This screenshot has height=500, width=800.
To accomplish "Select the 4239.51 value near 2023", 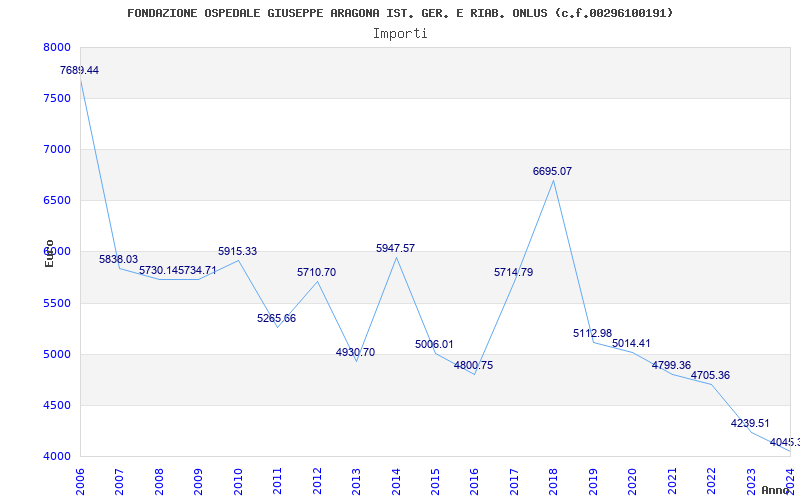I will pos(750,423).
